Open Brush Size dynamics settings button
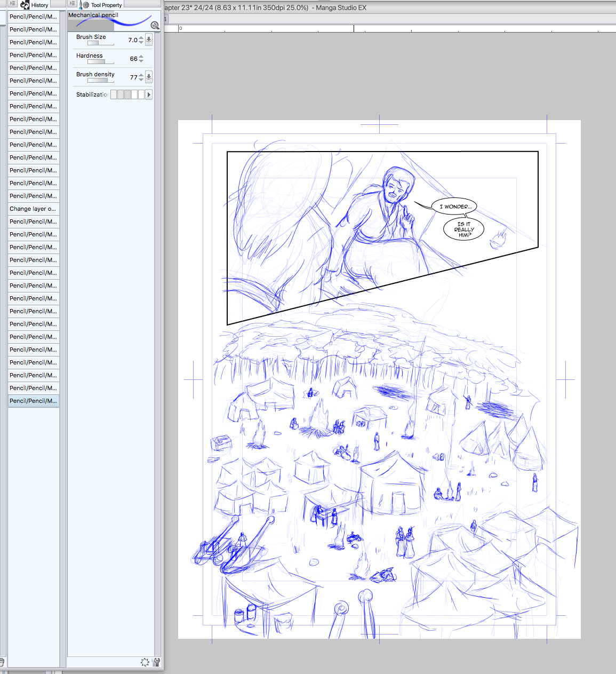Screen dimensions: 616x674 point(149,39)
